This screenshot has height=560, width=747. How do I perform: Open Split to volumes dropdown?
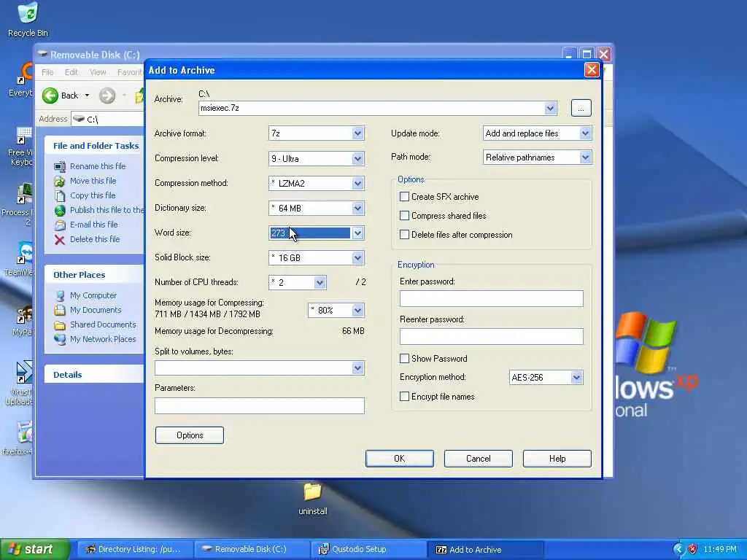tap(357, 367)
